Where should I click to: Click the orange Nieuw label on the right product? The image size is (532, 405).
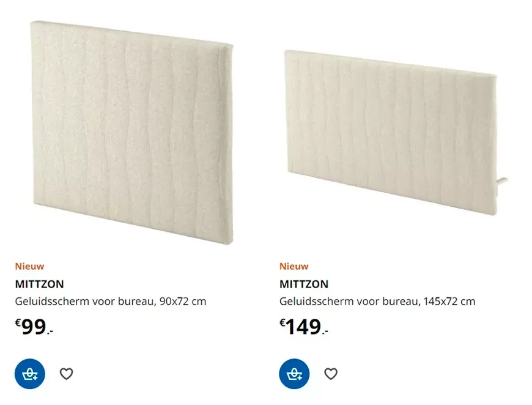pyautogui.click(x=294, y=266)
